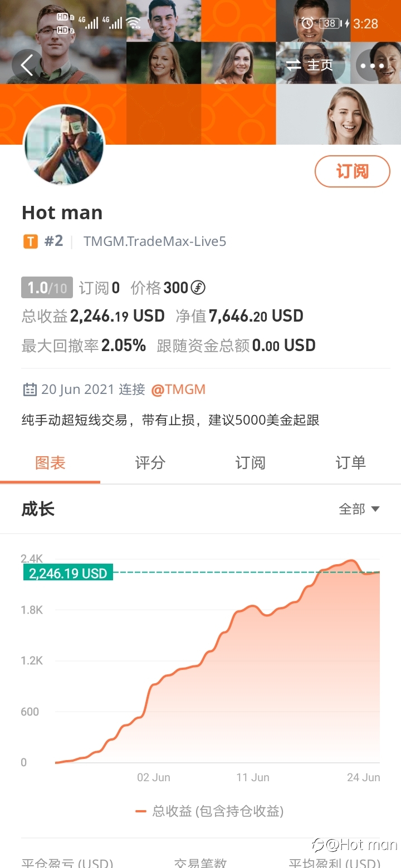401x868 pixels.
Task: Switch to the 评分 tab
Action: point(150,463)
